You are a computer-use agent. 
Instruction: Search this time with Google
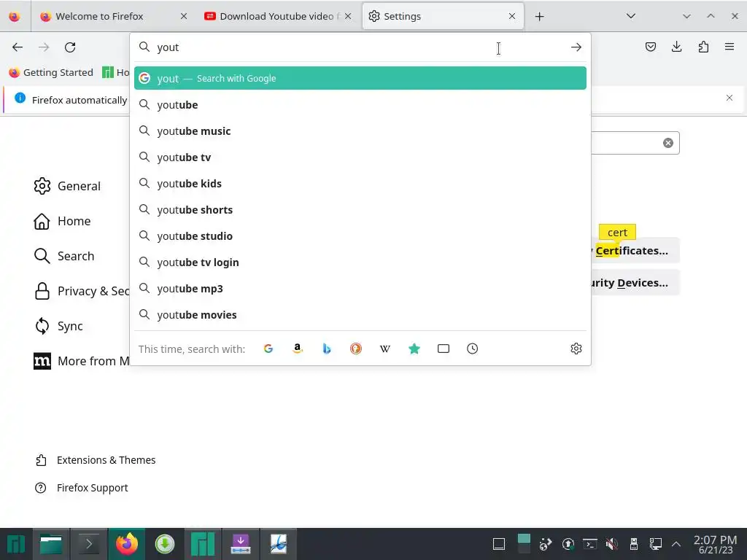coord(268,349)
